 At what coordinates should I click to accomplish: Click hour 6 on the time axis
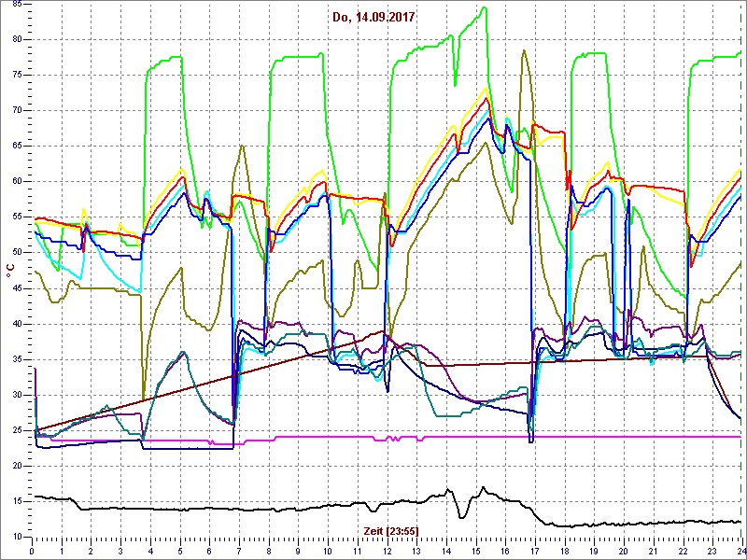point(209,552)
